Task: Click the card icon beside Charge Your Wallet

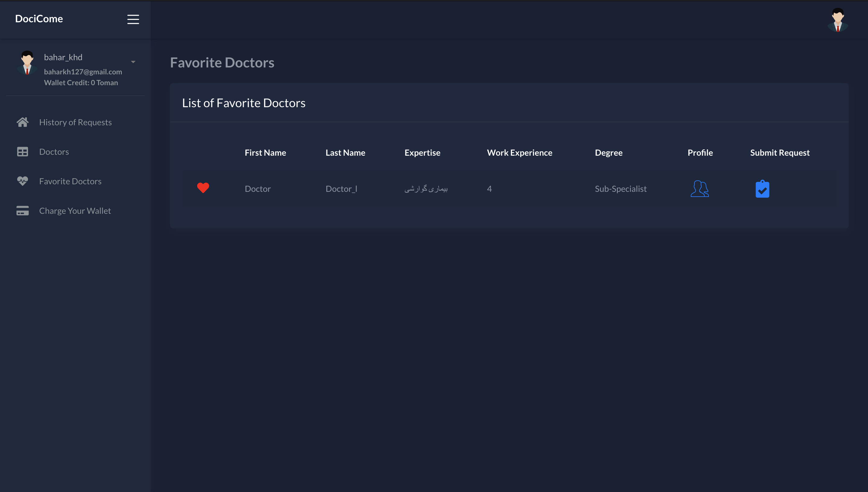Action: 22,210
